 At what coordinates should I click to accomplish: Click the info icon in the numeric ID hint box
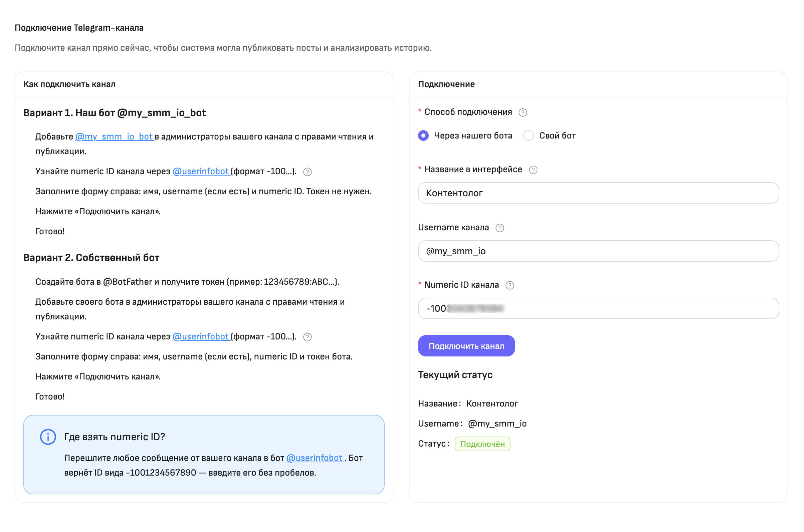(48, 437)
